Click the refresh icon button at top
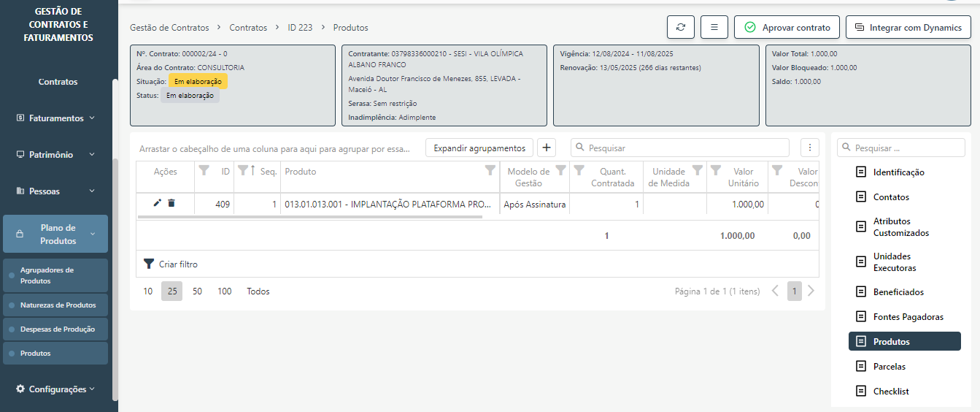The height and width of the screenshot is (412, 980). [x=680, y=27]
